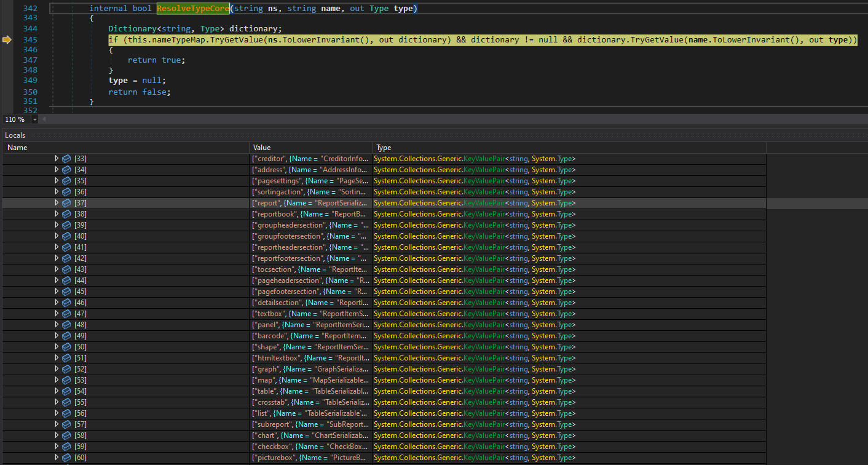
Task: Click the cube icon for item [33]
Action: pos(66,159)
